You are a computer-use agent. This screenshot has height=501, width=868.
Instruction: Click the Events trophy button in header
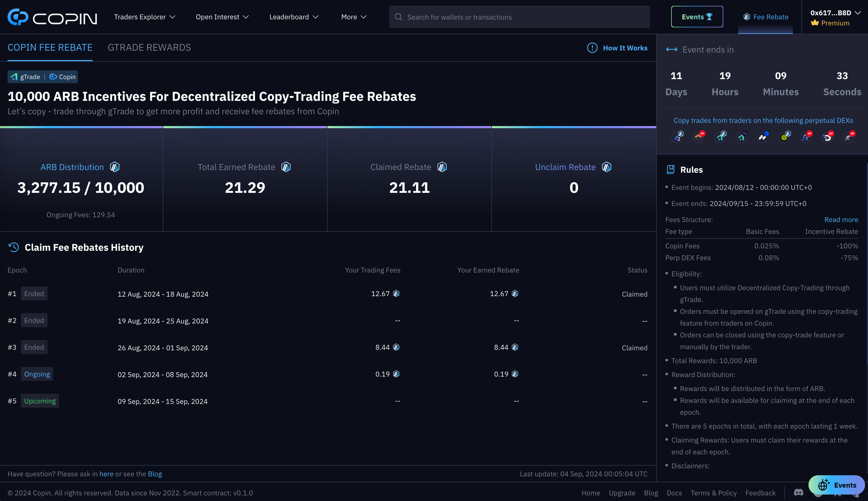[x=697, y=17]
